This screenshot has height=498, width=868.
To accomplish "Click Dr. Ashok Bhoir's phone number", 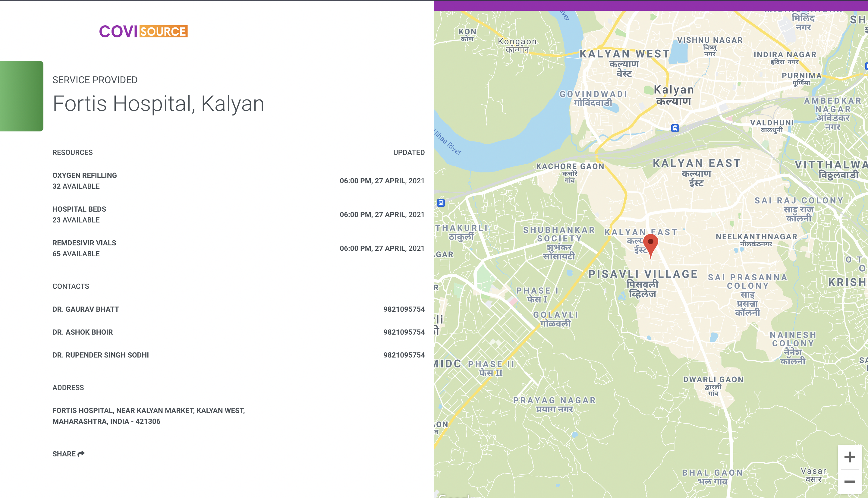I will coord(404,332).
